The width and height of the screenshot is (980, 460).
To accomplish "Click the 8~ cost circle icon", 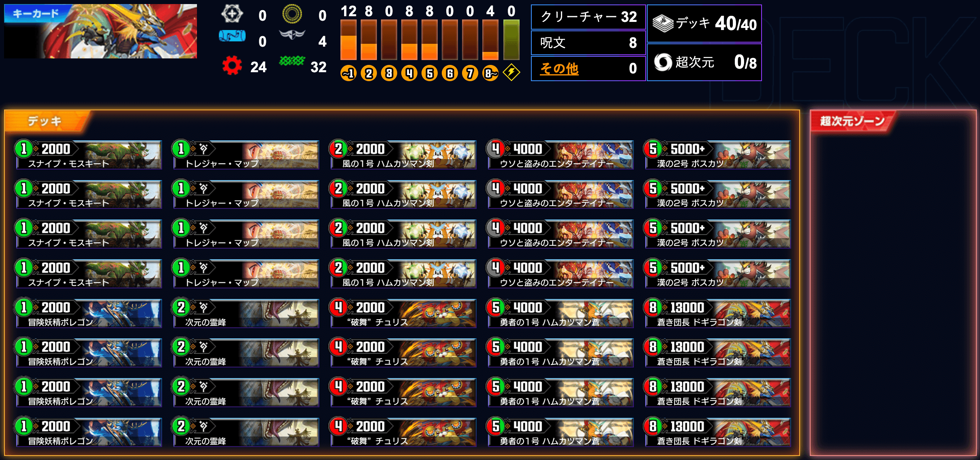I will (x=490, y=73).
